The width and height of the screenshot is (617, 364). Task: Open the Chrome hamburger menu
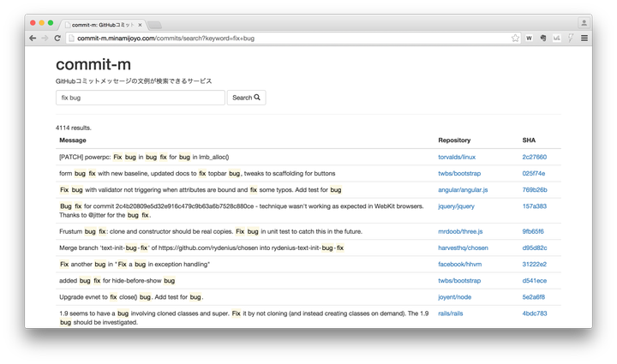point(584,39)
